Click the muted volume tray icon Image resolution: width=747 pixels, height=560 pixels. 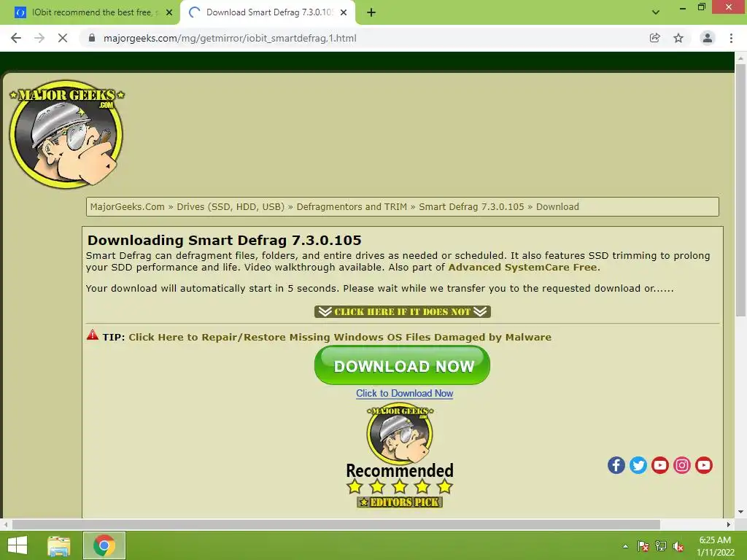678,545
